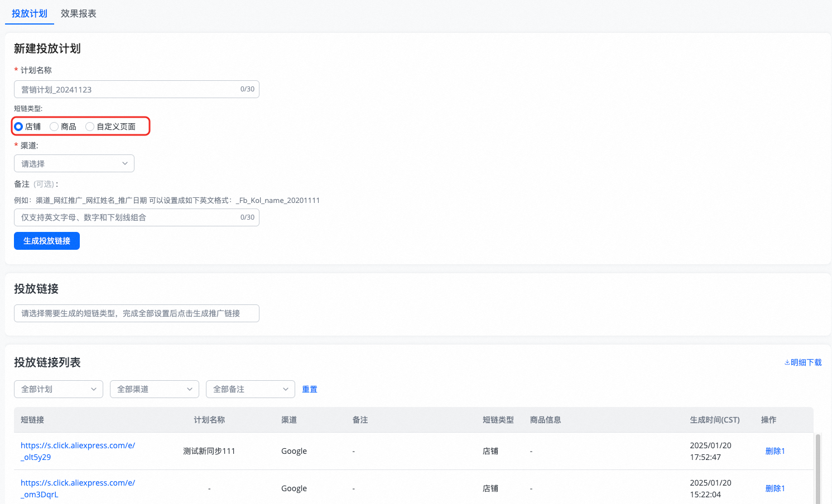Image resolution: width=832 pixels, height=504 pixels.
Task: Delete the 测试新同步111 plan row
Action: pos(775,451)
